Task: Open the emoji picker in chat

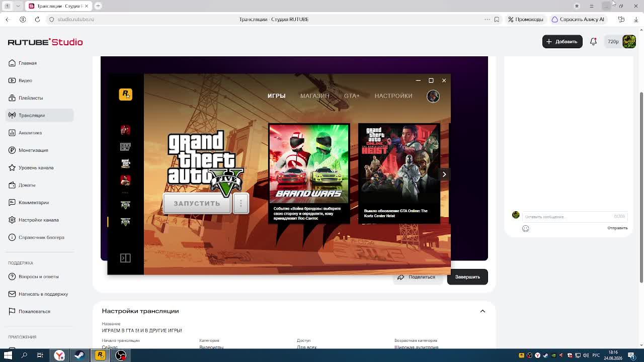Action: coord(525,228)
